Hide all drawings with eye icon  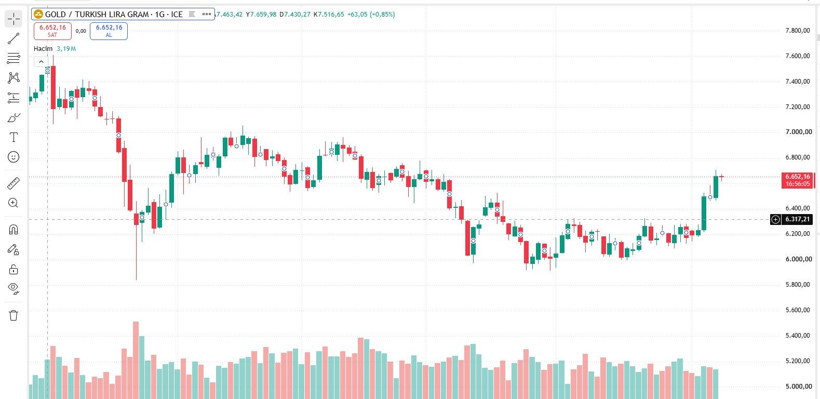pos(14,289)
